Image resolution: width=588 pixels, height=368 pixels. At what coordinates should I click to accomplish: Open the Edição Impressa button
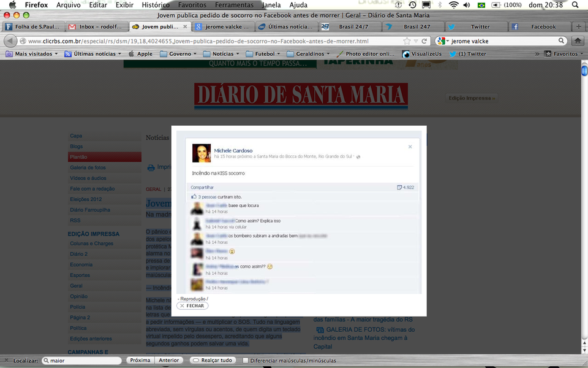472,98
